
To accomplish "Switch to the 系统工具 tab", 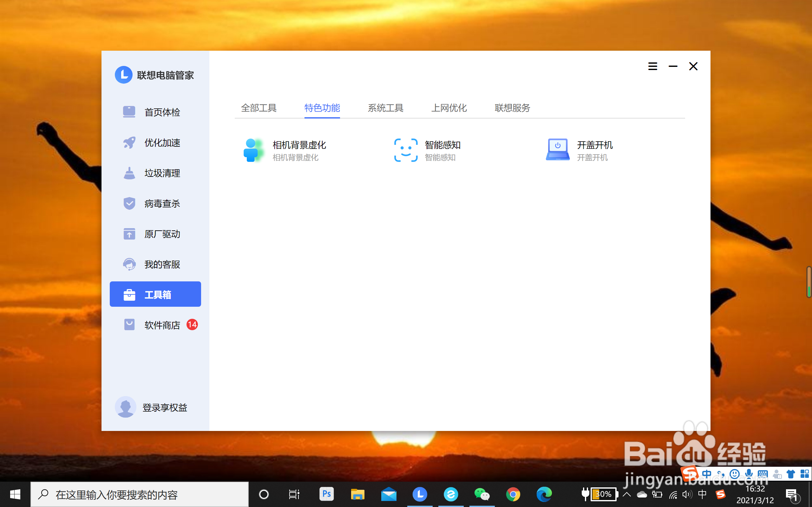I will tap(385, 108).
